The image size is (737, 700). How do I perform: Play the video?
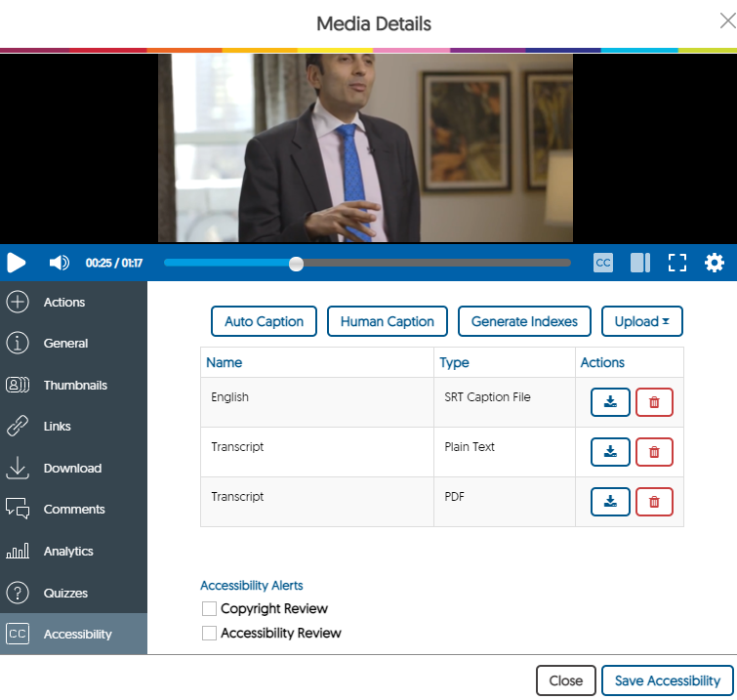17,263
